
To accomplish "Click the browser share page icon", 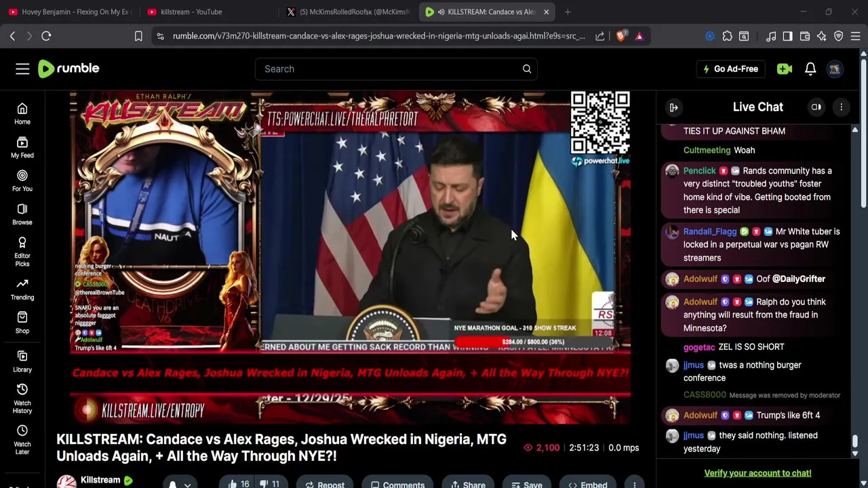I will coord(600,36).
